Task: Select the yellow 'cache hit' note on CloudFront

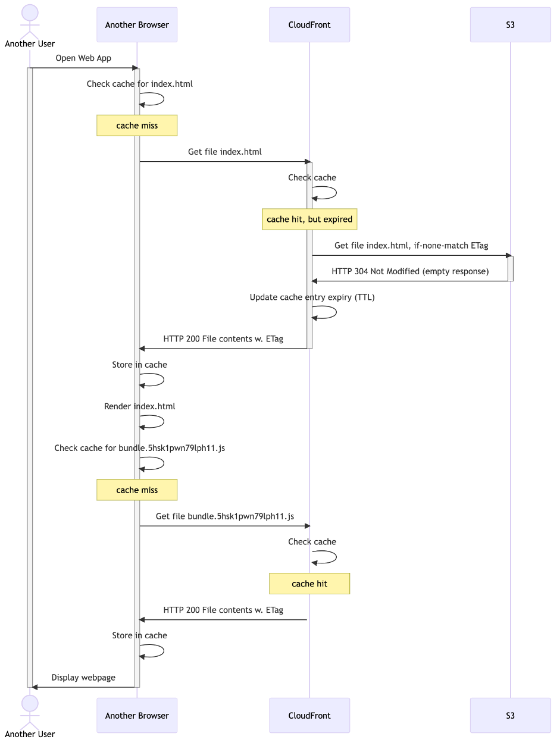Action: [309, 584]
